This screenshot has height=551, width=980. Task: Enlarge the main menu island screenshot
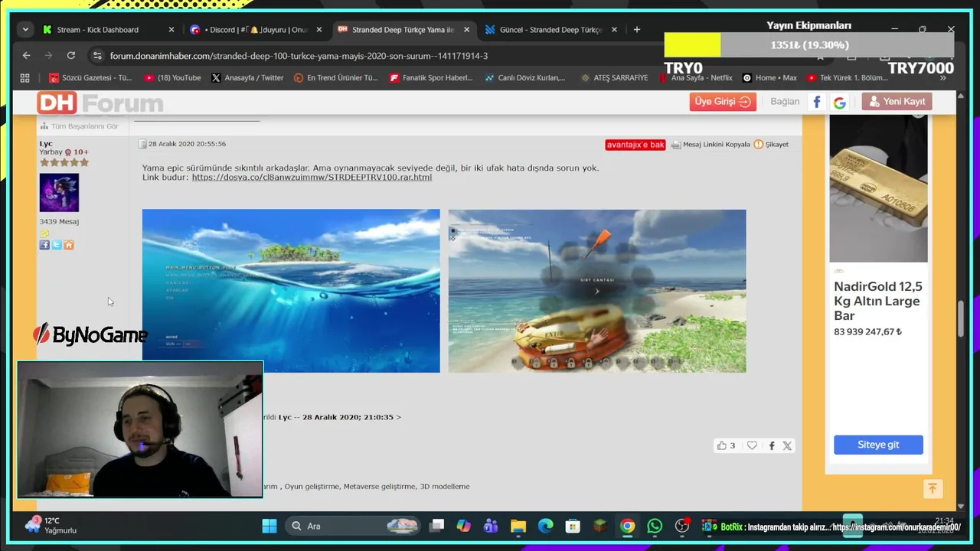tap(291, 291)
